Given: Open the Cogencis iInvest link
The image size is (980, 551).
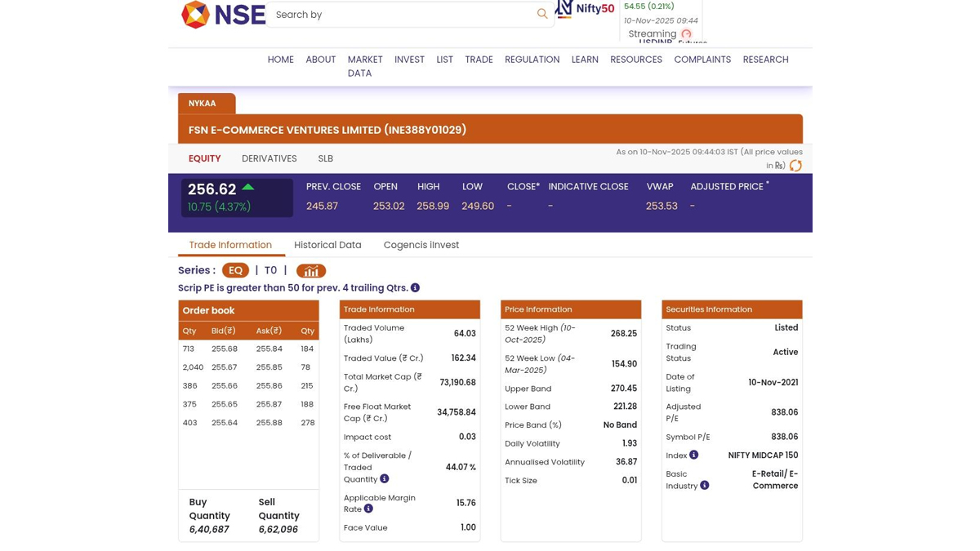Looking at the screenshot, I should point(421,245).
